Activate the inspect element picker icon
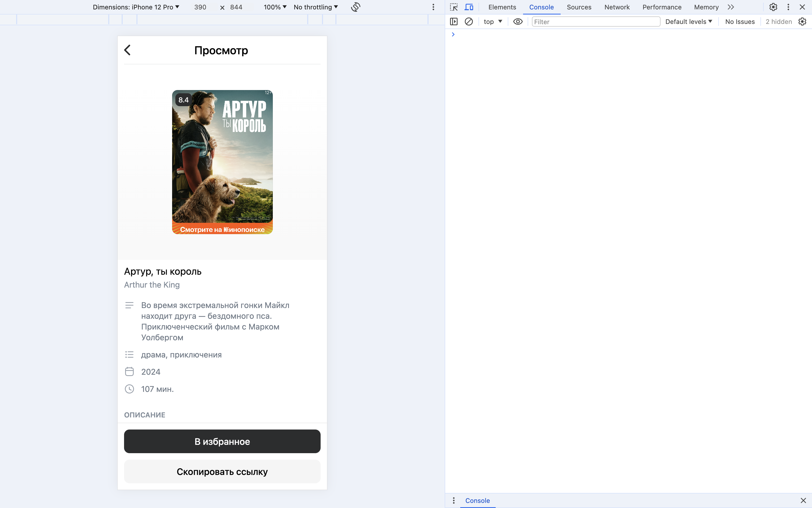Viewport: 812px width, 508px height. [454, 7]
